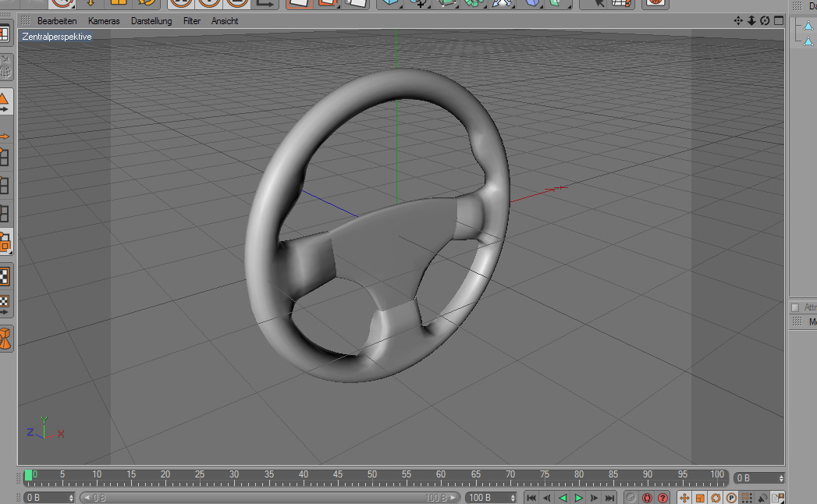Click the red record keyframe button
Image resolution: width=817 pixels, height=504 pixels.
coord(647,498)
